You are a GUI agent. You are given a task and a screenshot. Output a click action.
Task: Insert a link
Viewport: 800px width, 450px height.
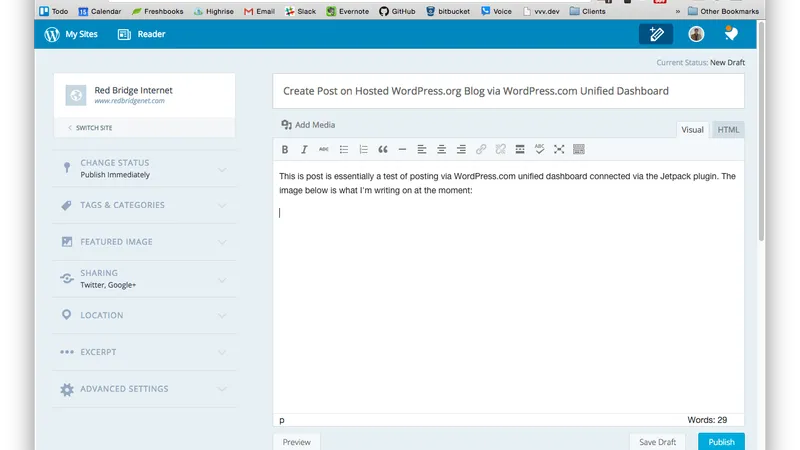(481, 149)
